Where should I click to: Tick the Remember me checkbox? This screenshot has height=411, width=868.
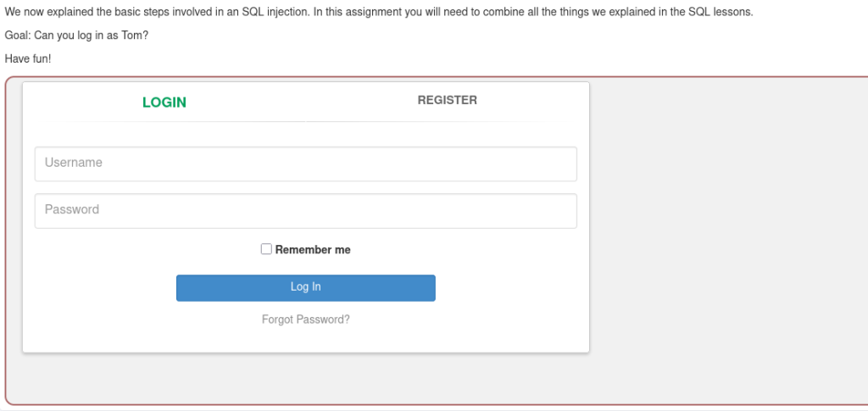click(266, 249)
